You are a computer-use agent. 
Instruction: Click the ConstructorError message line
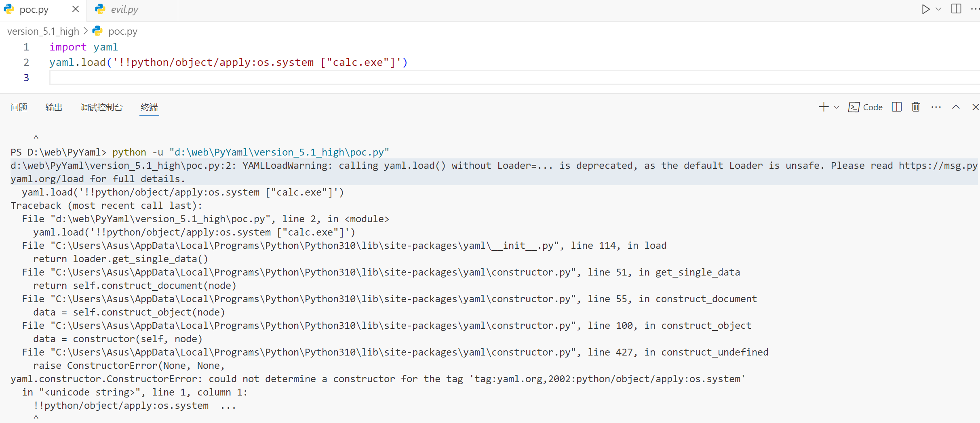click(378, 379)
